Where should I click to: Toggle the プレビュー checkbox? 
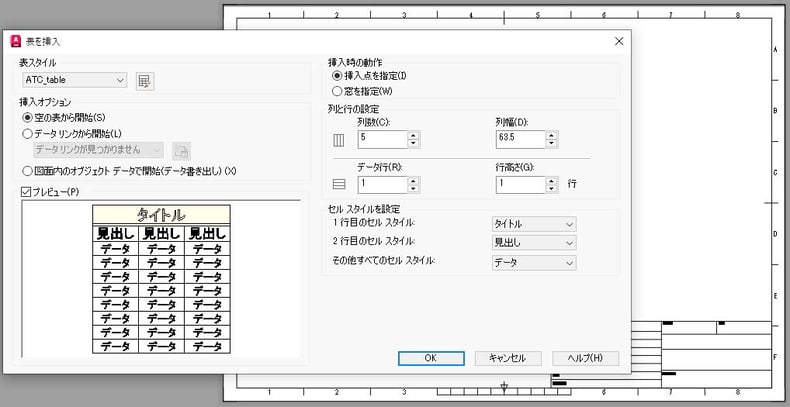pyautogui.click(x=26, y=192)
